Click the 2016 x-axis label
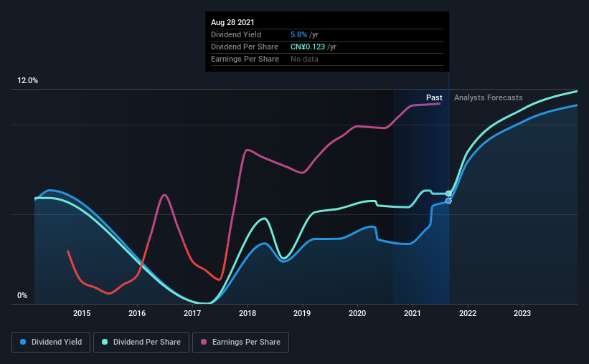 (x=137, y=313)
